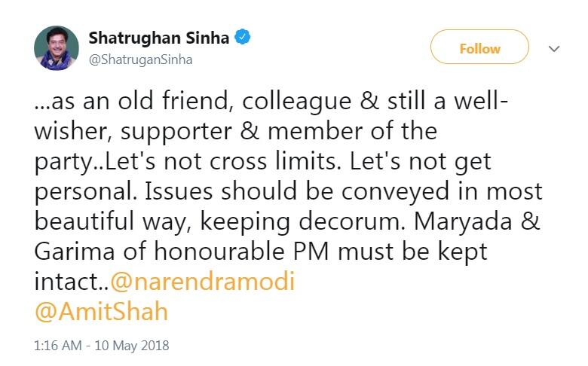
Task: Click the blue verified badge
Action: coord(243,37)
